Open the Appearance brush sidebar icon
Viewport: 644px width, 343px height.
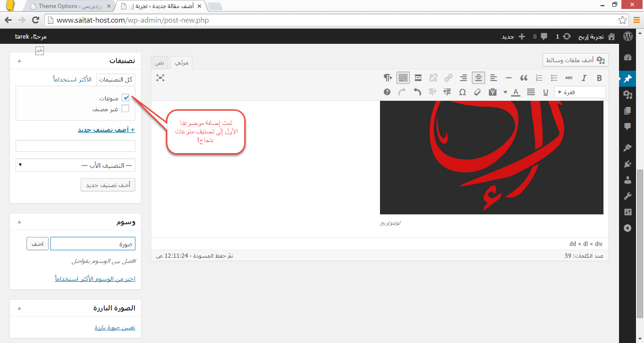tap(627, 147)
